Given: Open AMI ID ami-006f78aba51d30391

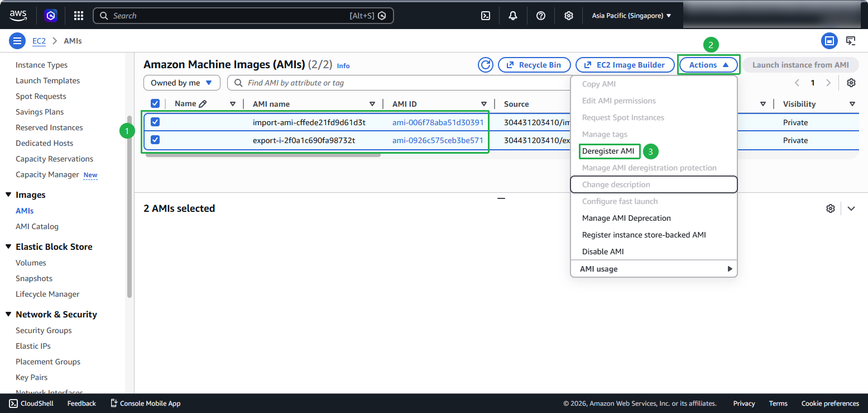Looking at the screenshot, I should pyautogui.click(x=438, y=122).
